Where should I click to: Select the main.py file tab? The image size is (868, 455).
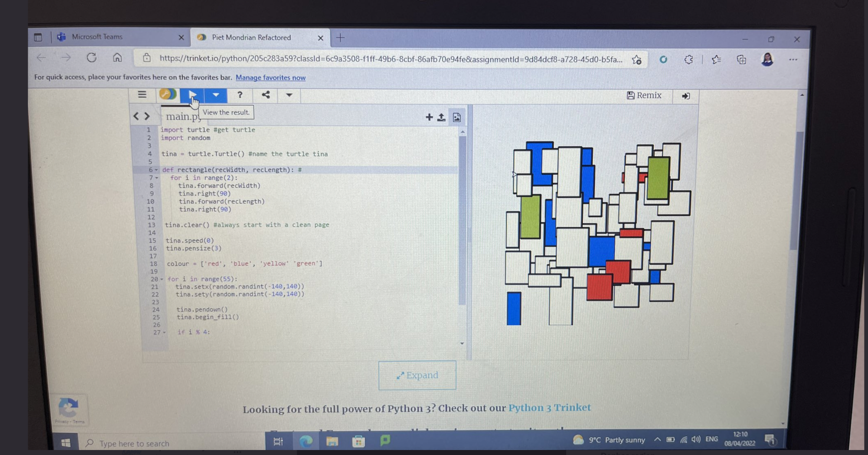coord(182,116)
